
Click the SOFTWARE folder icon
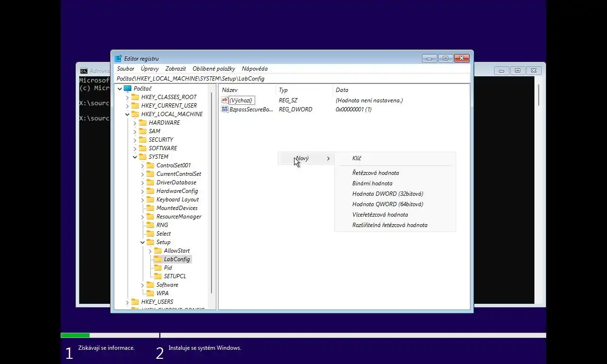[x=143, y=148]
